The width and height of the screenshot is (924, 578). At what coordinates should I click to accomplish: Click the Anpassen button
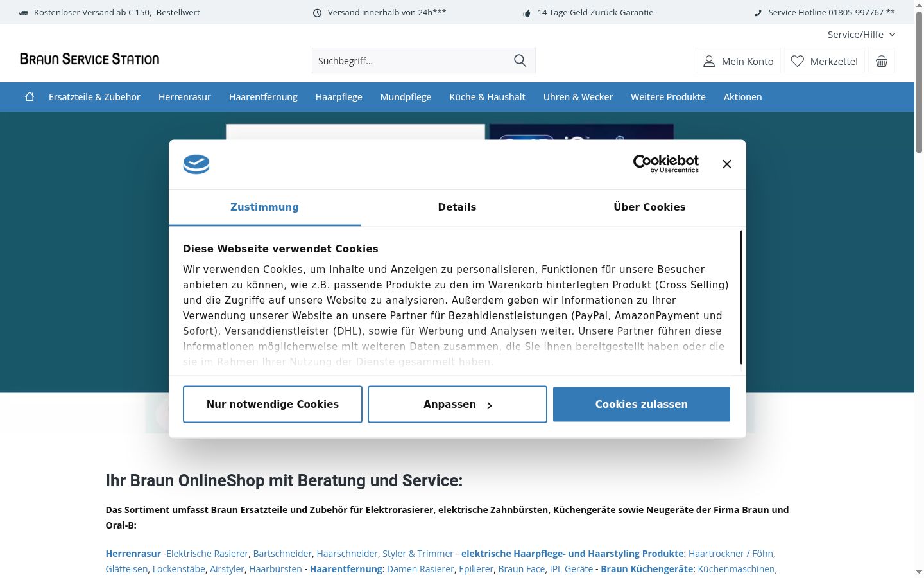coord(458,404)
